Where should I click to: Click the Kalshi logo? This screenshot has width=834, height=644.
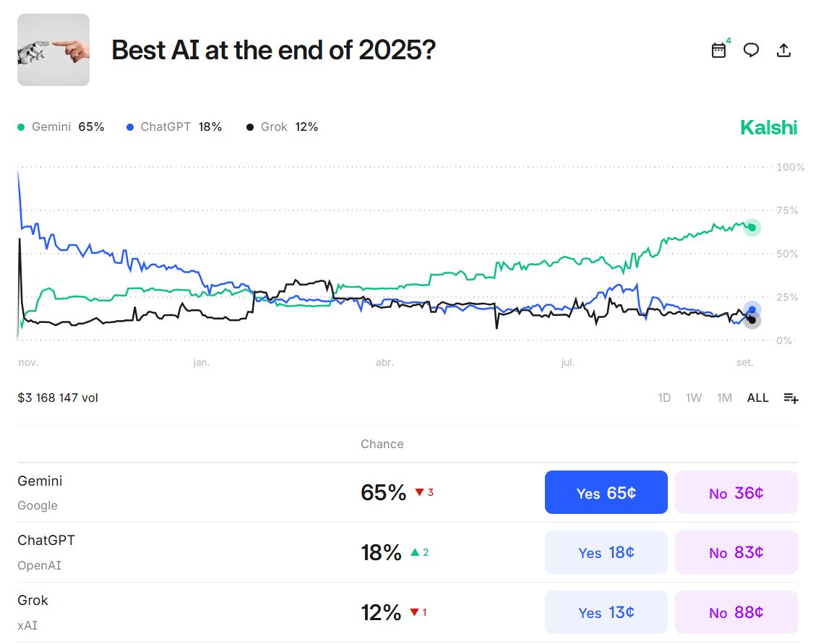(x=768, y=128)
